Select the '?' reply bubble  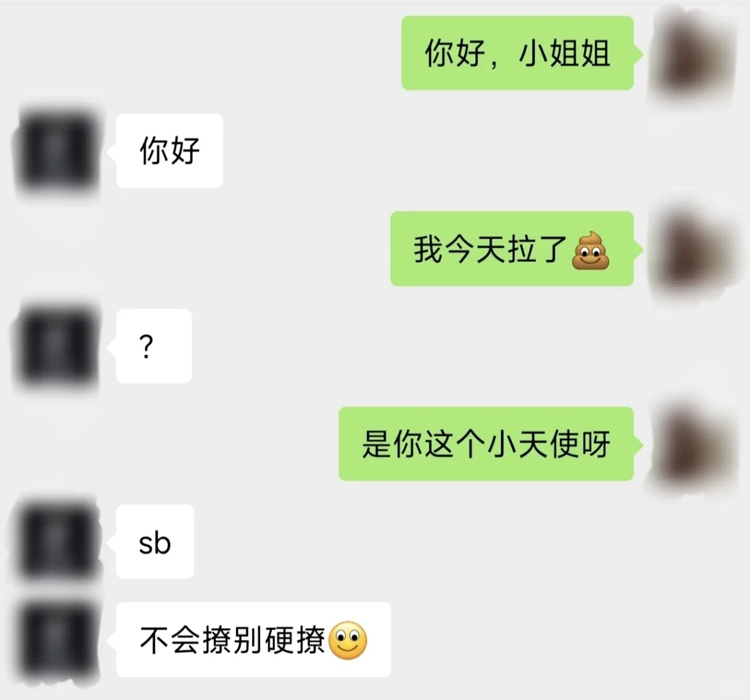(154, 345)
